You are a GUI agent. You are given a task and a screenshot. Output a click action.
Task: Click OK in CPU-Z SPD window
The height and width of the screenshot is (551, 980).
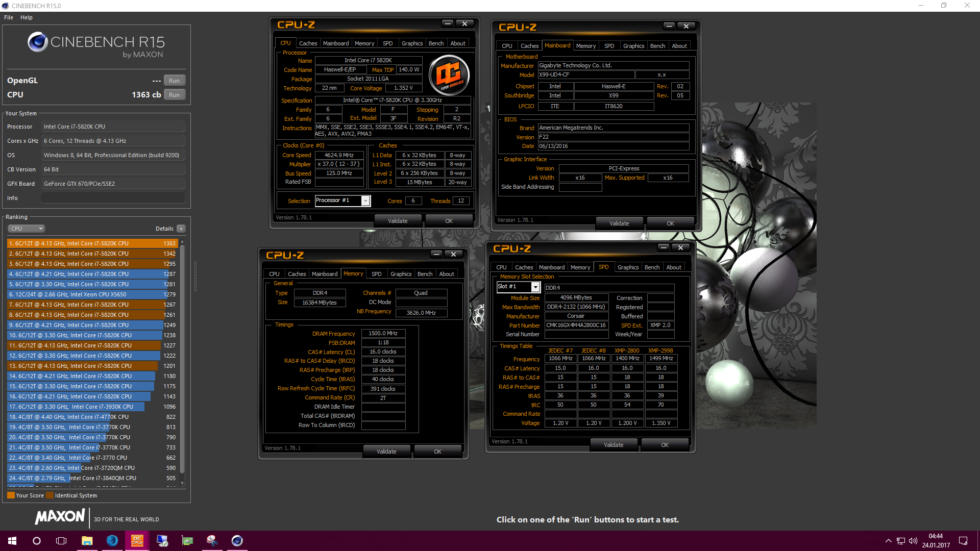[x=665, y=445]
